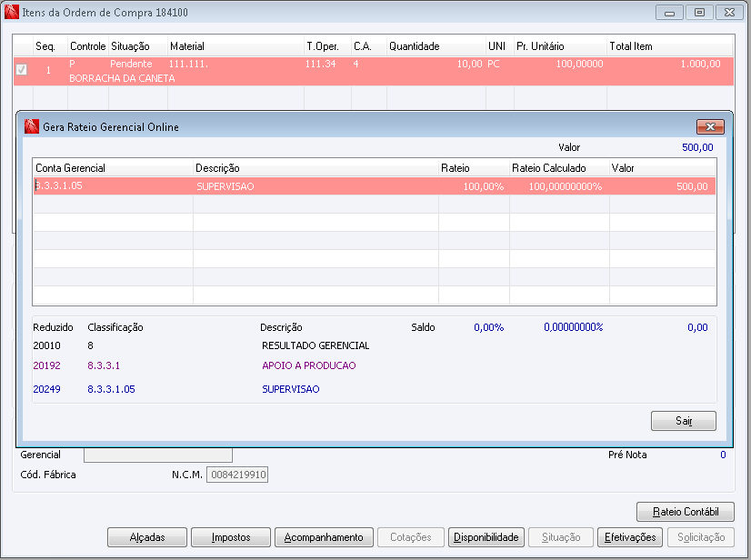Click the N.C.M. field 0084219910

tap(237, 475)
